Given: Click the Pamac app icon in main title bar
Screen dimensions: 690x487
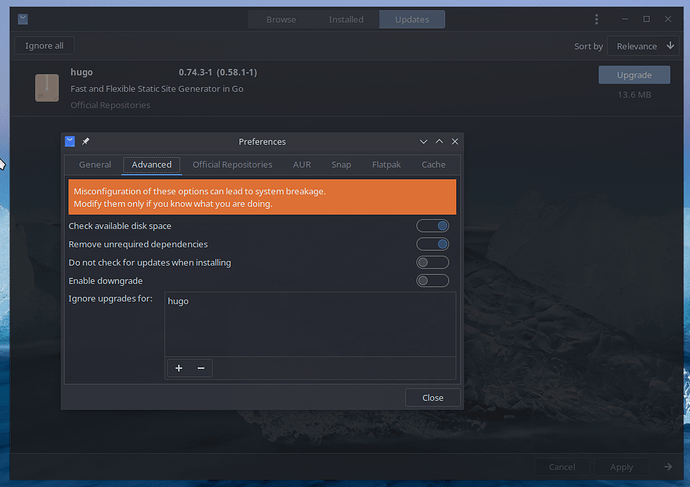Looking at the screenshot, I should click(x=23, y=19).
